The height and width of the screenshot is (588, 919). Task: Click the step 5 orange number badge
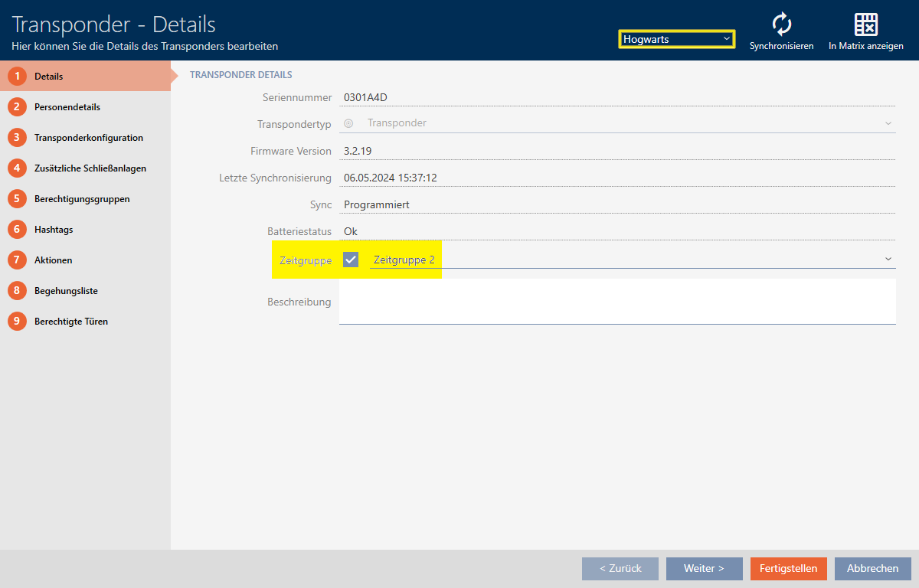[x=17, y=199]
